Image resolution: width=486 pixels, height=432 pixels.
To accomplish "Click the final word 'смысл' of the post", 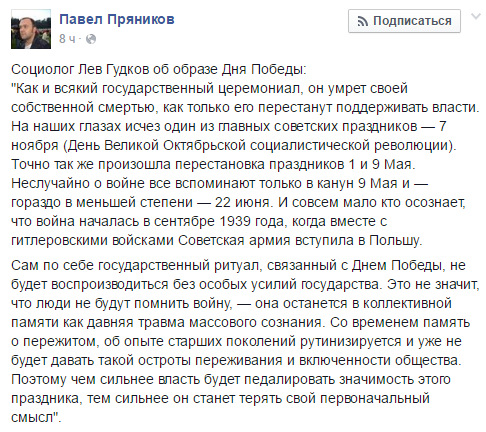I will coord(32,417).
